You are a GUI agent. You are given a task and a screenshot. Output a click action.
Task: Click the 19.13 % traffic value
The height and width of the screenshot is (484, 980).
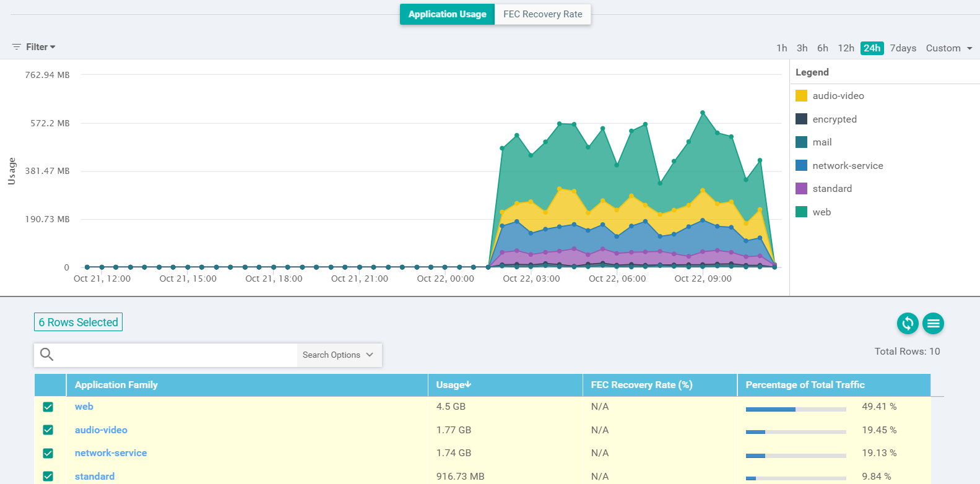(x=879, y=453)
